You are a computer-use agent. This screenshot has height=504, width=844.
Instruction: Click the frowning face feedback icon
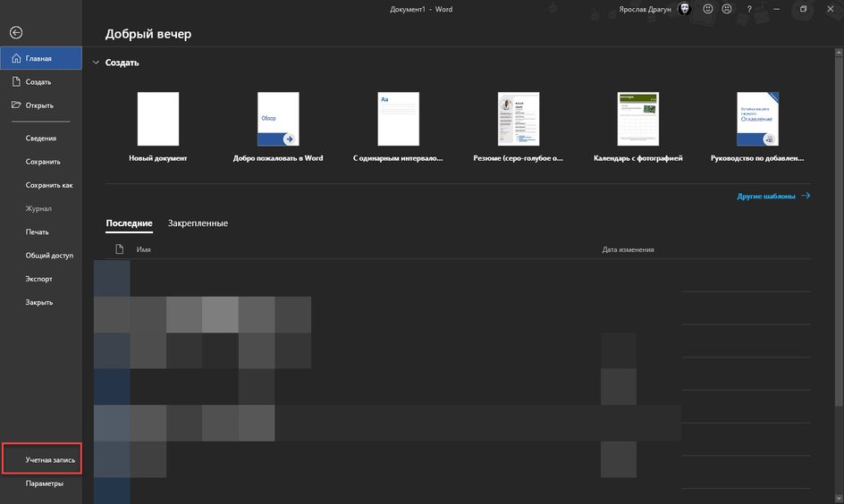point(727,9)
